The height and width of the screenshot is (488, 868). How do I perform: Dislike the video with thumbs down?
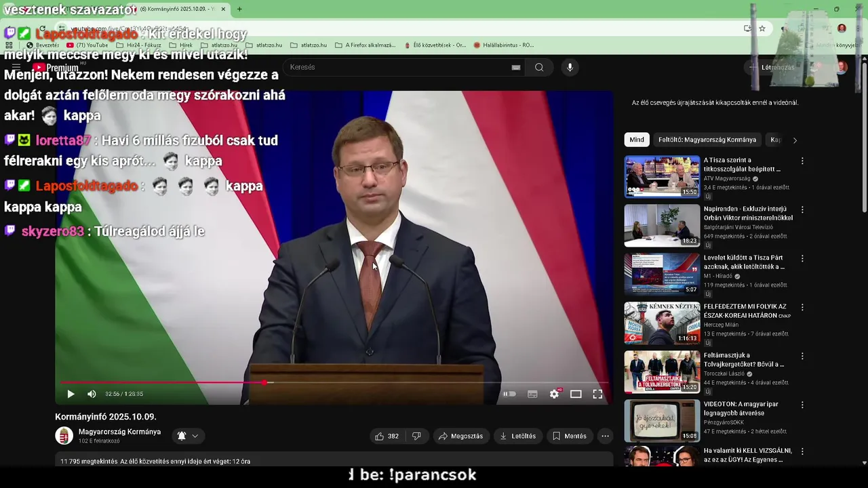pos(416,436)
